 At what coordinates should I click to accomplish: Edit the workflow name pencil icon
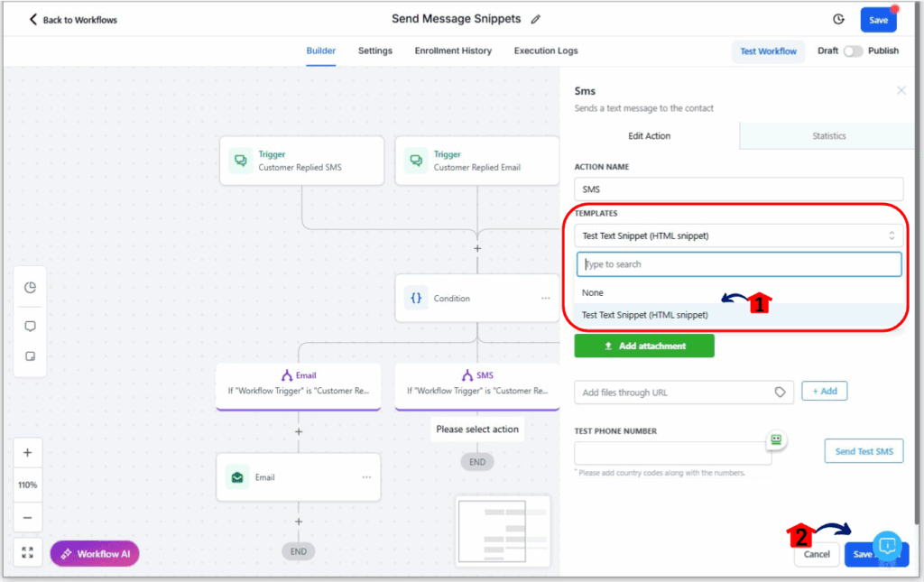tap(535, 20)
